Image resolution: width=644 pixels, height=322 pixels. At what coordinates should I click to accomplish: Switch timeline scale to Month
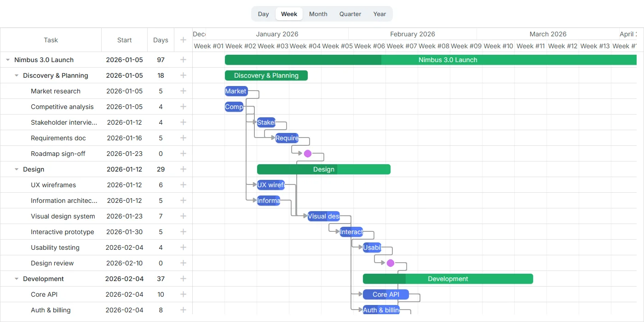pos(318,14)
